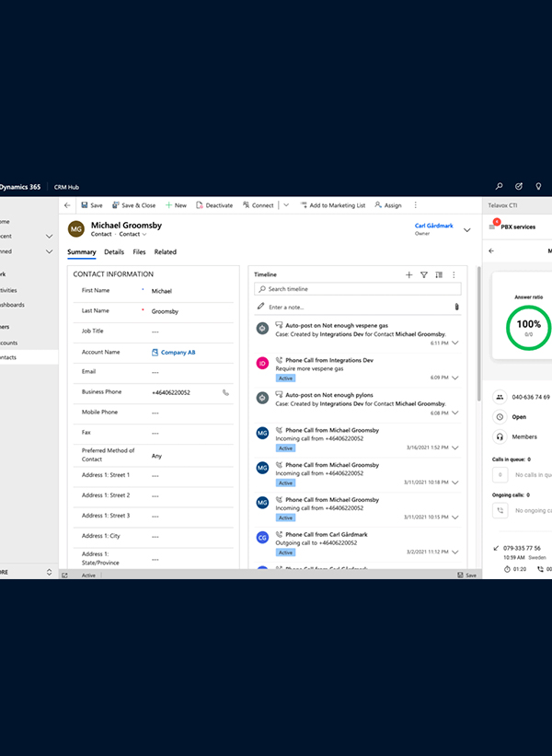Click the Search timeline field
This screenshot has height=756, width=552.
(x=357, y=289)
